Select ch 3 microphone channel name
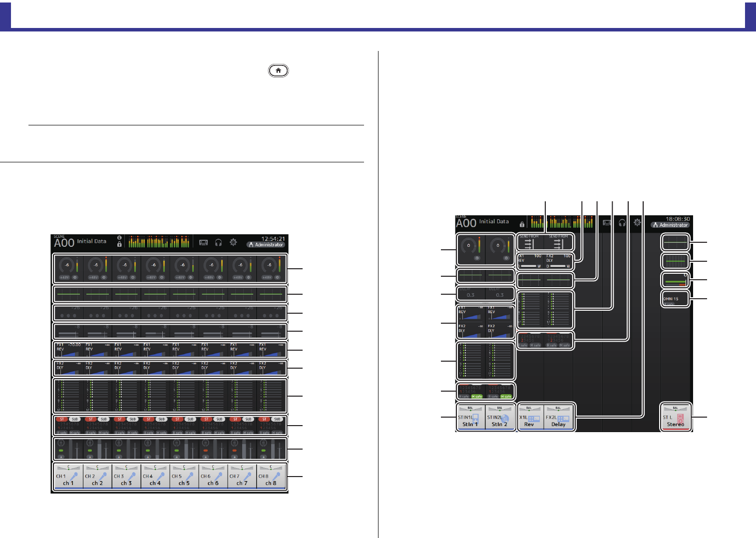 point(126,477)
